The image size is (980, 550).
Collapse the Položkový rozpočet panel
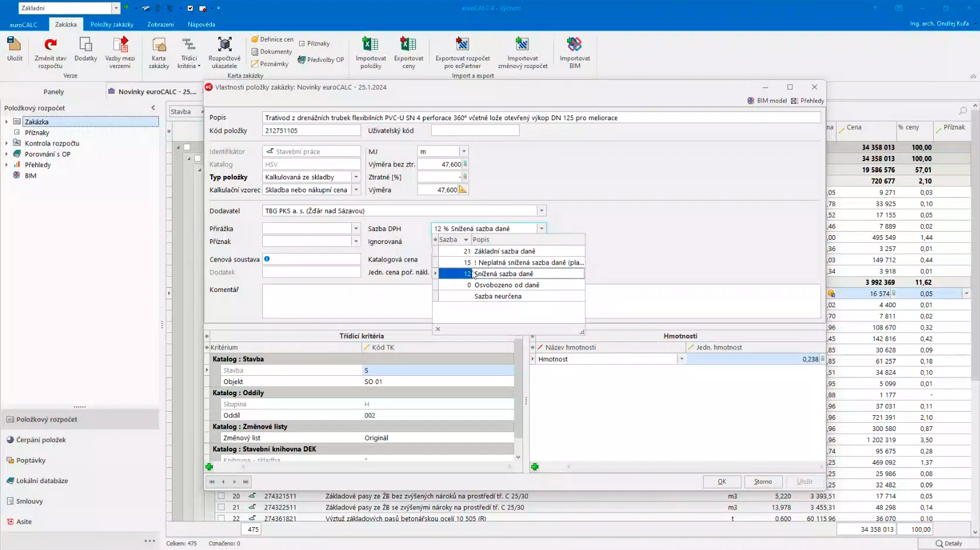coord(154,108)
